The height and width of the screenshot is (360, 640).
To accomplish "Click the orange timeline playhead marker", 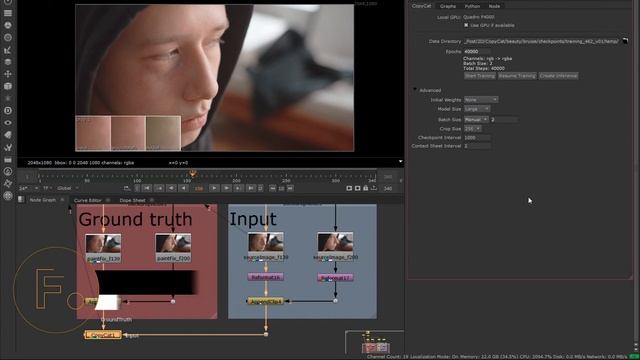I will click(192, 174).
